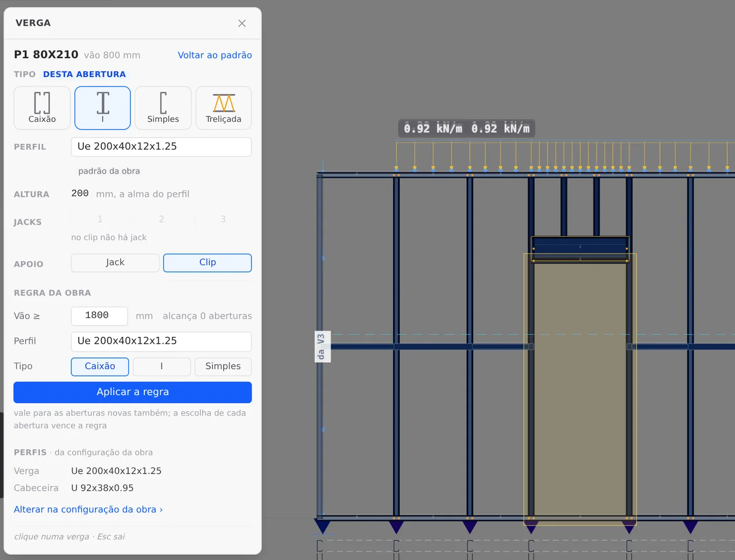Image resolution: width=735 pixels, height=560 pixels.
Task: Select 3 jacks option
Action: point(223,219)
